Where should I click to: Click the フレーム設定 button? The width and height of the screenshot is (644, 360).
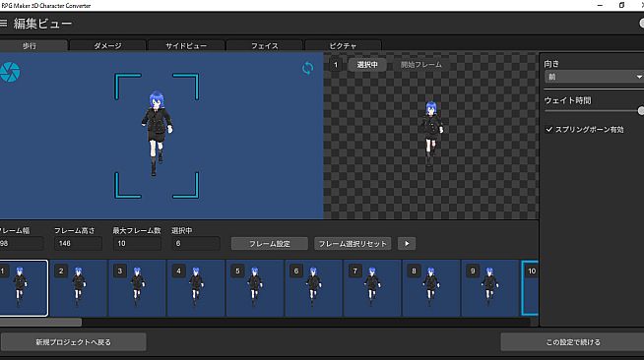point(270,244)
